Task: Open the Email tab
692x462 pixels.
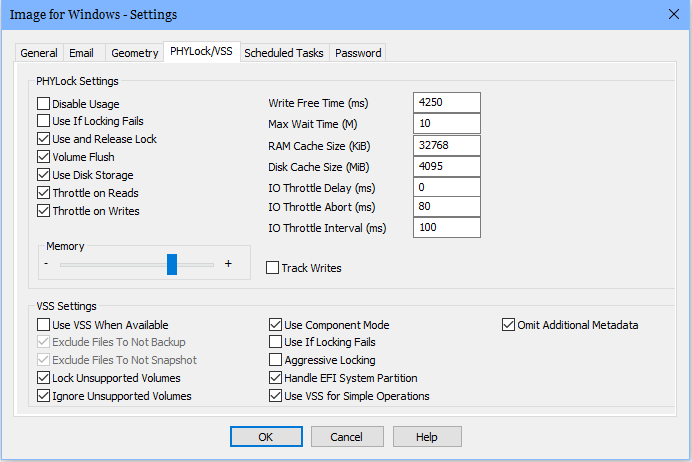Action: click(x=82, y=53)
